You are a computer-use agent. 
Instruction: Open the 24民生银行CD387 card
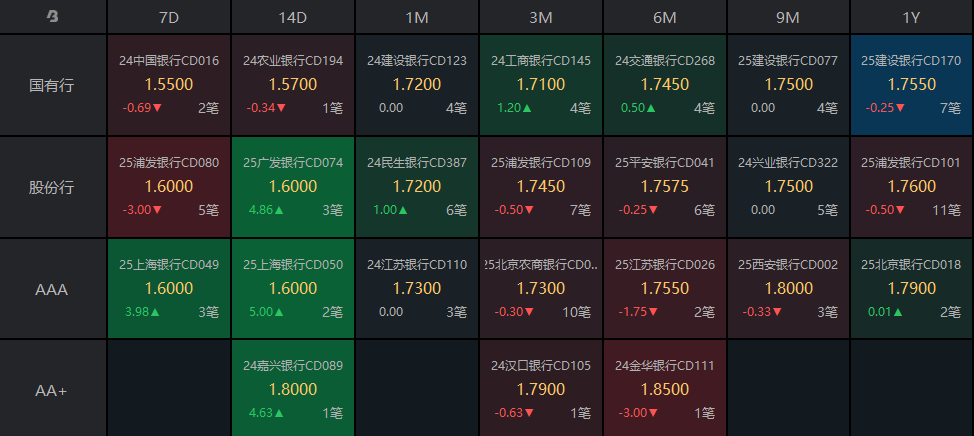coord(417,187)
